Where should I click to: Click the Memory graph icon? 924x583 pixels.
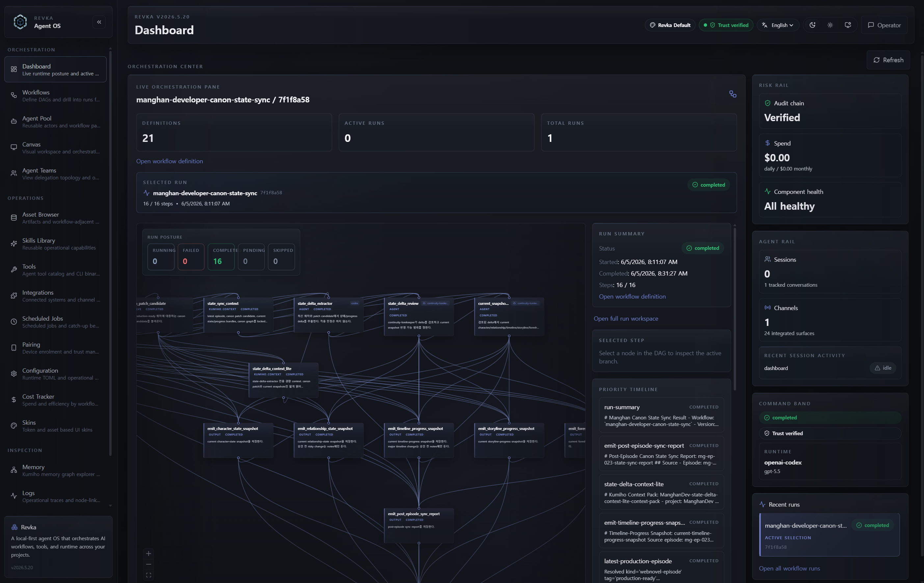tap(14, 470)
